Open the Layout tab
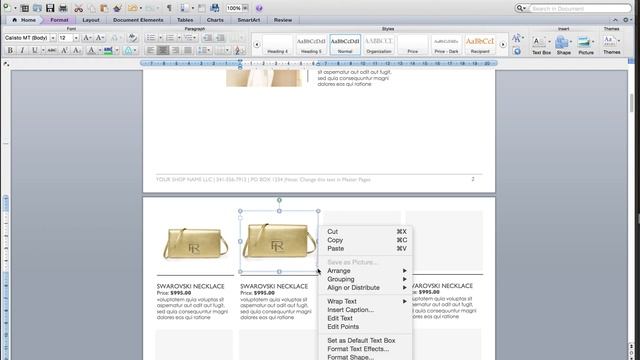 [x=91, y=20]
